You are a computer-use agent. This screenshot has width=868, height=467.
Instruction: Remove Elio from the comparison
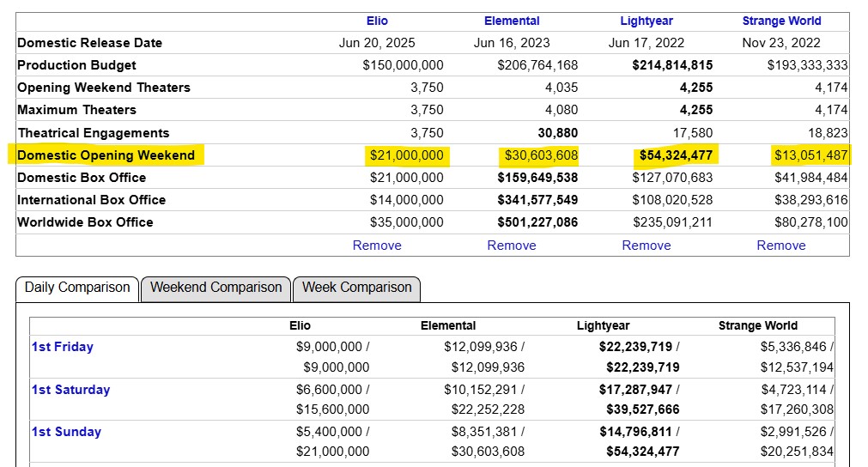[x=377, y=246]
